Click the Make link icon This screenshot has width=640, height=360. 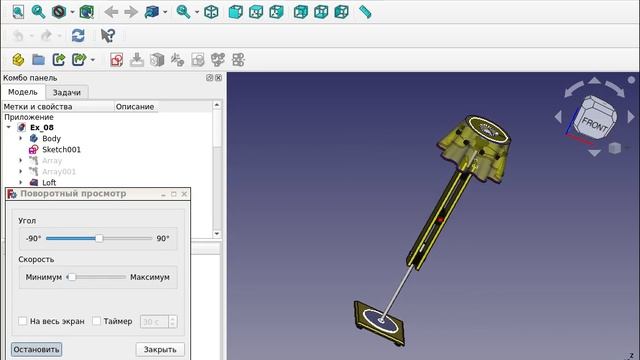(59, 60)
